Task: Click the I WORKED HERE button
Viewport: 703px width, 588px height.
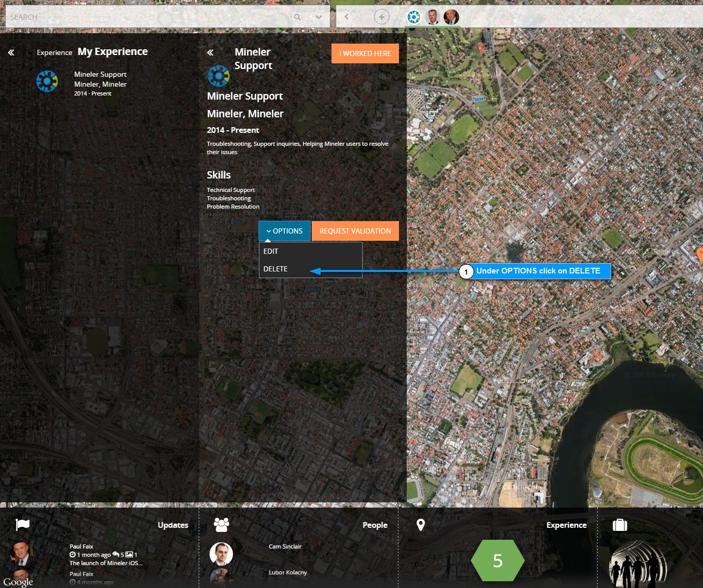Action: (365, 53)
